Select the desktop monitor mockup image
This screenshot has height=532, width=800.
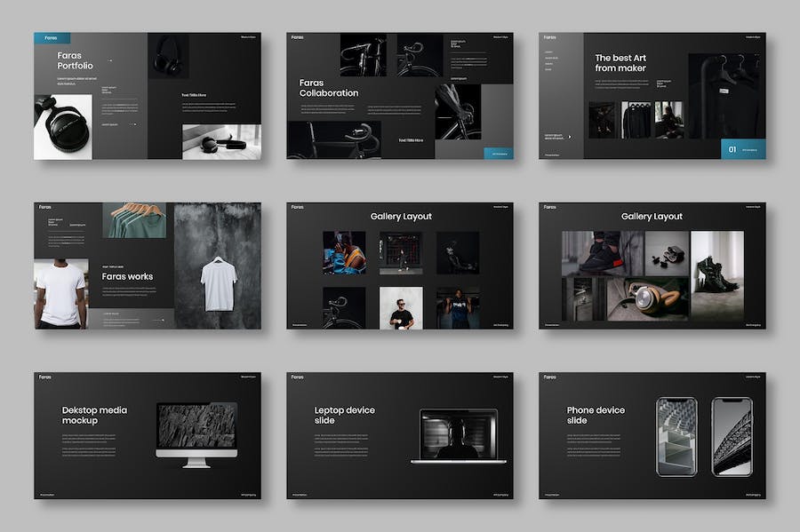[196, 433]
